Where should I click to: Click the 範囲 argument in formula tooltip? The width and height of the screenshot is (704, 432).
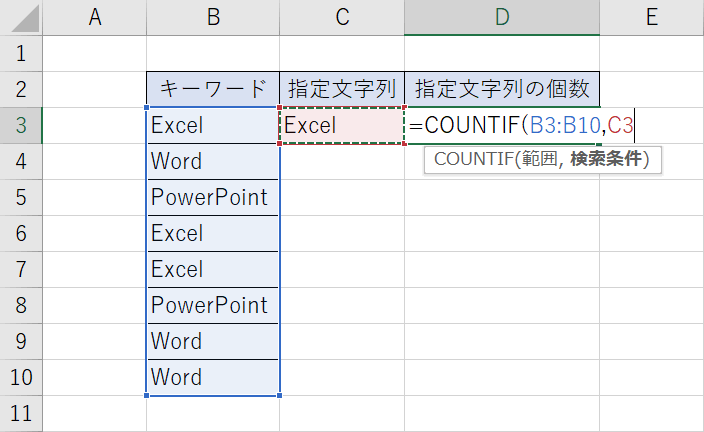pyautogui.click(x=539, y=159)
